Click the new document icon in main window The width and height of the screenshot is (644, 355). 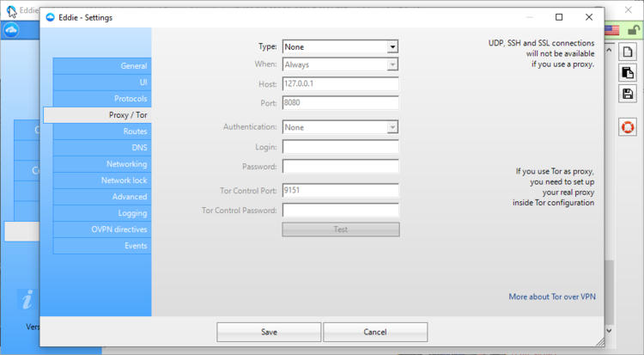point(628,52)
